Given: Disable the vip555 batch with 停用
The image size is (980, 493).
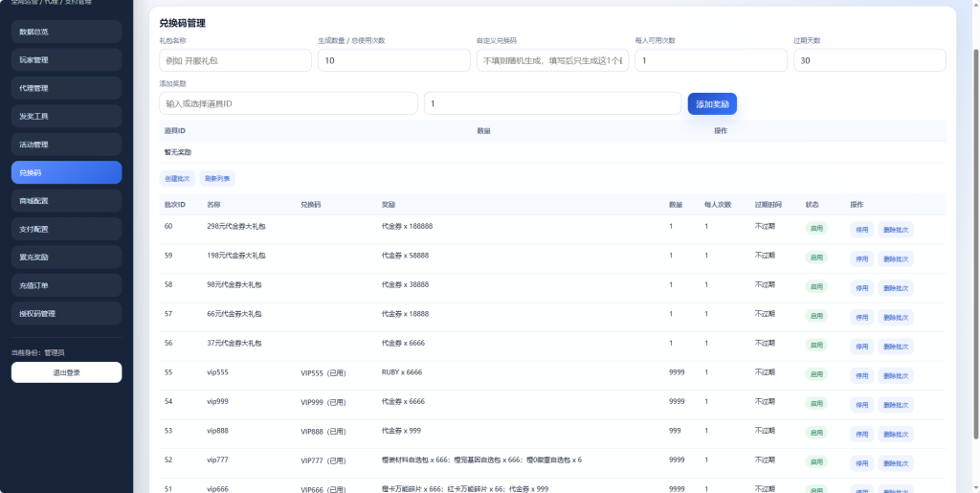Looking at the screenshot, I should 862,375.
